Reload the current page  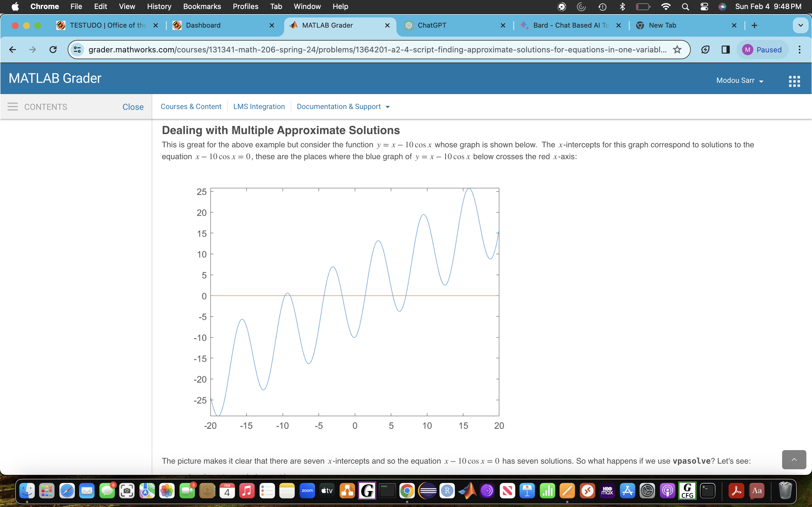pyautogui.click(x=53, y=49)
